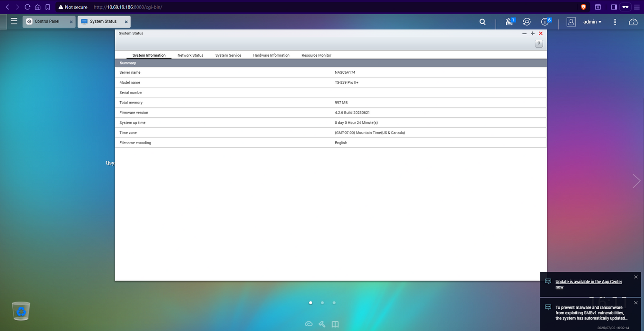Viewport: 644px width, 331px height.
Task: Go to browser home page
Action: 37,7
